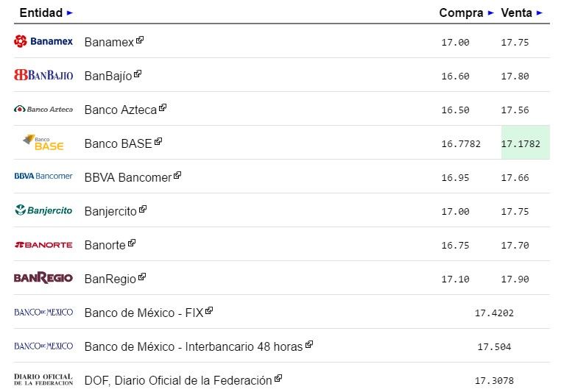Viewport: 561px width, 392px height.
Task: Open DOF, Diario Oficial de la Federación link
Action: (177, 380)
